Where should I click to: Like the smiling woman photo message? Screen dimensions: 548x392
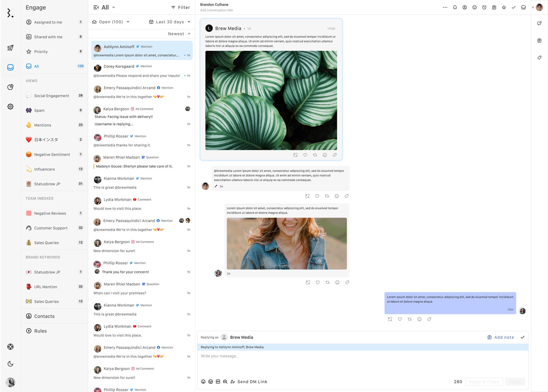(318, 282)
